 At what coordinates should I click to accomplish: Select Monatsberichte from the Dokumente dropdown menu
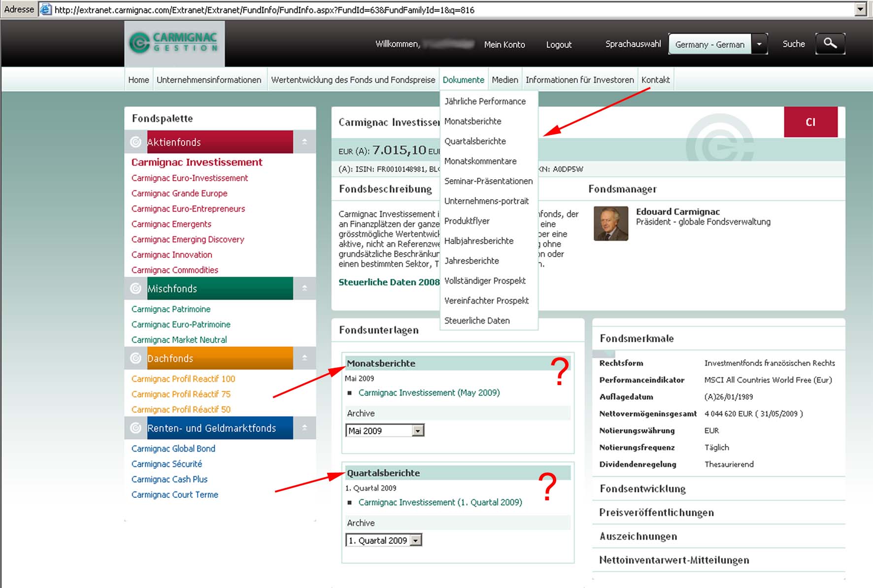[473, 121]
